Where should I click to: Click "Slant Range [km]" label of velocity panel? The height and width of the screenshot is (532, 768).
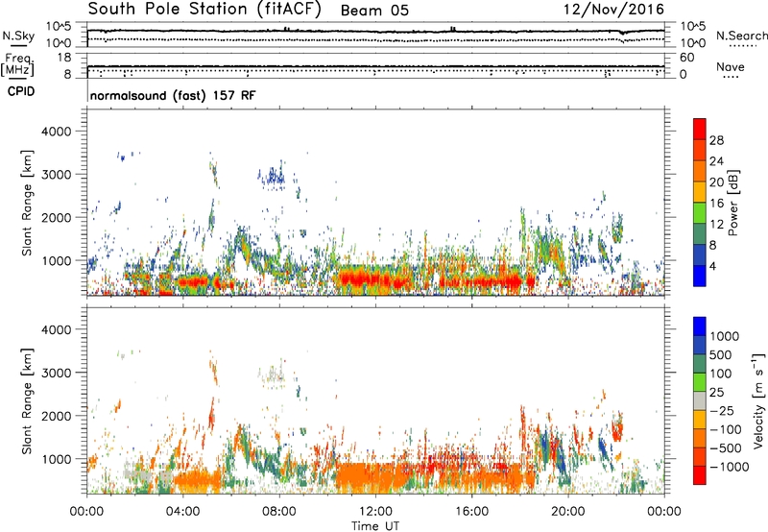27,400
